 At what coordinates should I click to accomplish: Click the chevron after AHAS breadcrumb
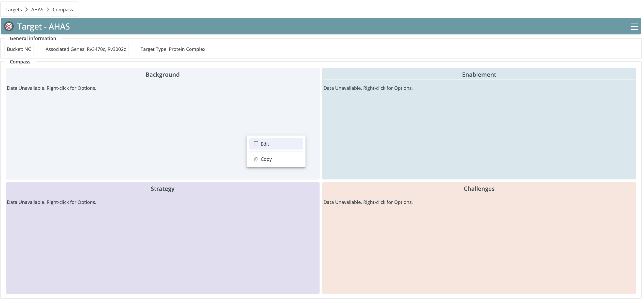[48, 10]
